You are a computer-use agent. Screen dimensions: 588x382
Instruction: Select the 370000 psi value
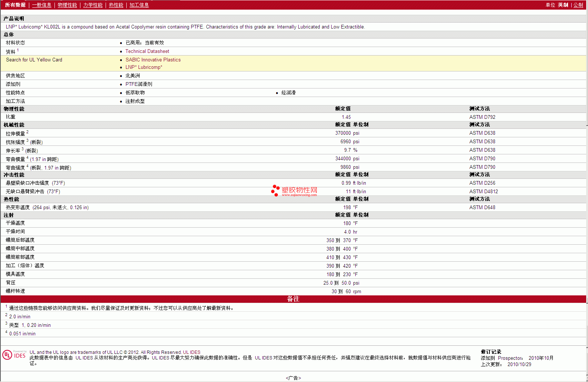click(347, 133)
